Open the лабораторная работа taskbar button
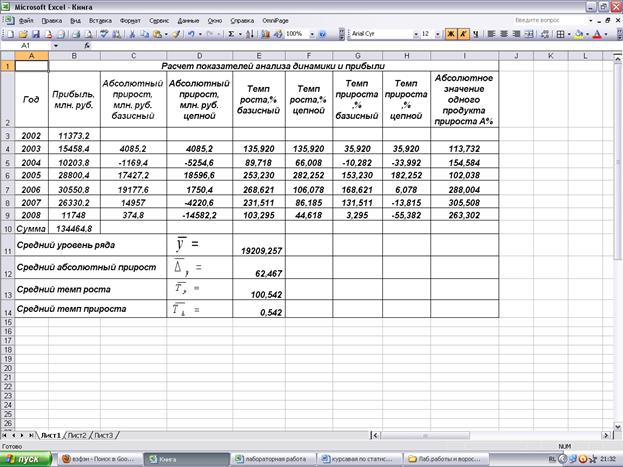The height and width of the screenshot is (467, 623). point(268,457)
